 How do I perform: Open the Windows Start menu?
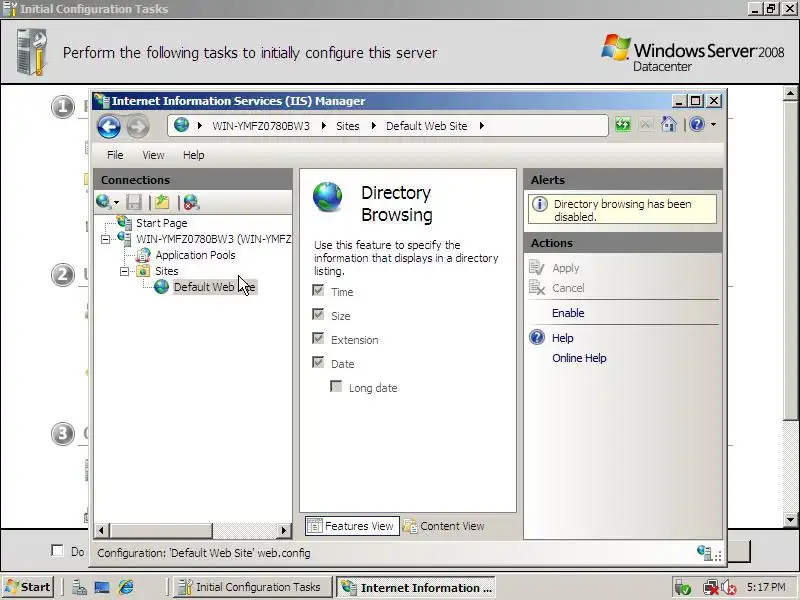point(29,587)
